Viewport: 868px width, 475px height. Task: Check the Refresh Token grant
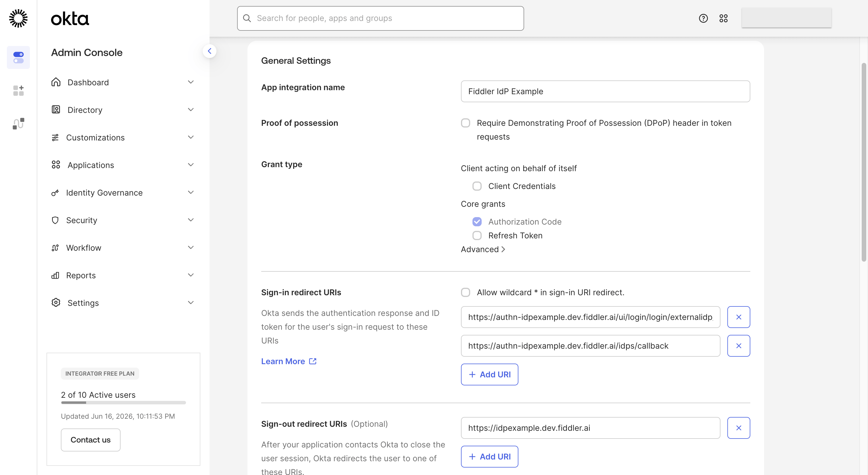pyautogui.click(x=477, y=235)
